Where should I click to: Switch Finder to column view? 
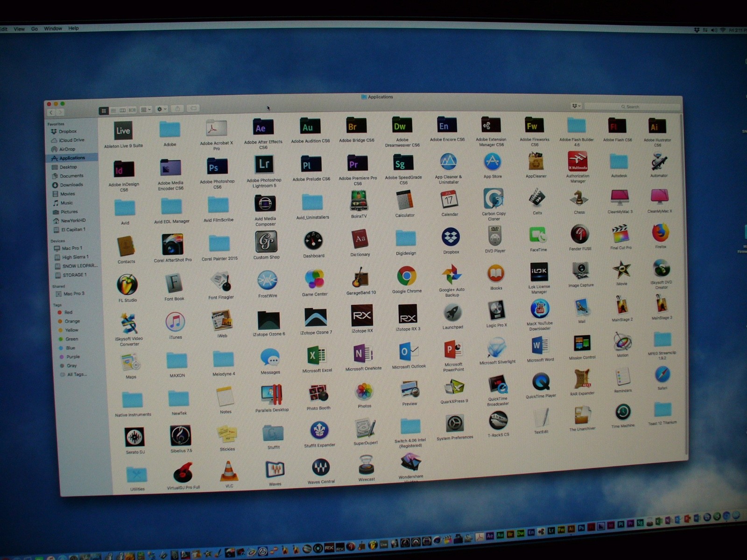(123, 111)
